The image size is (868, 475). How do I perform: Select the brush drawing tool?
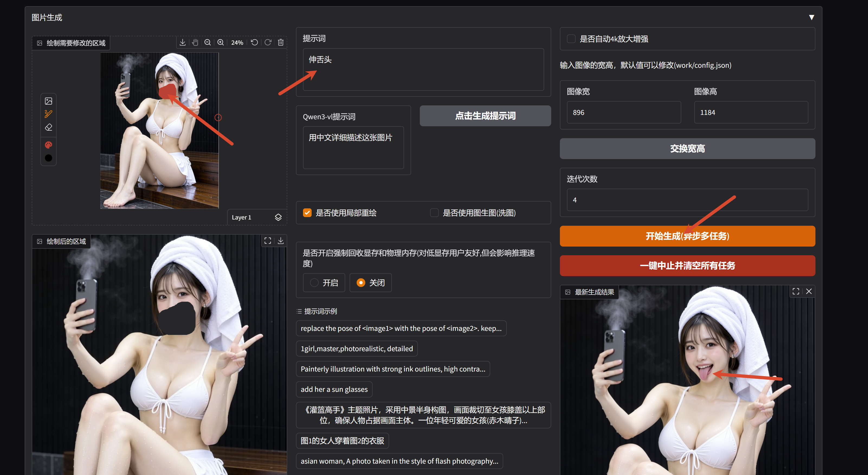pos(49,114)
